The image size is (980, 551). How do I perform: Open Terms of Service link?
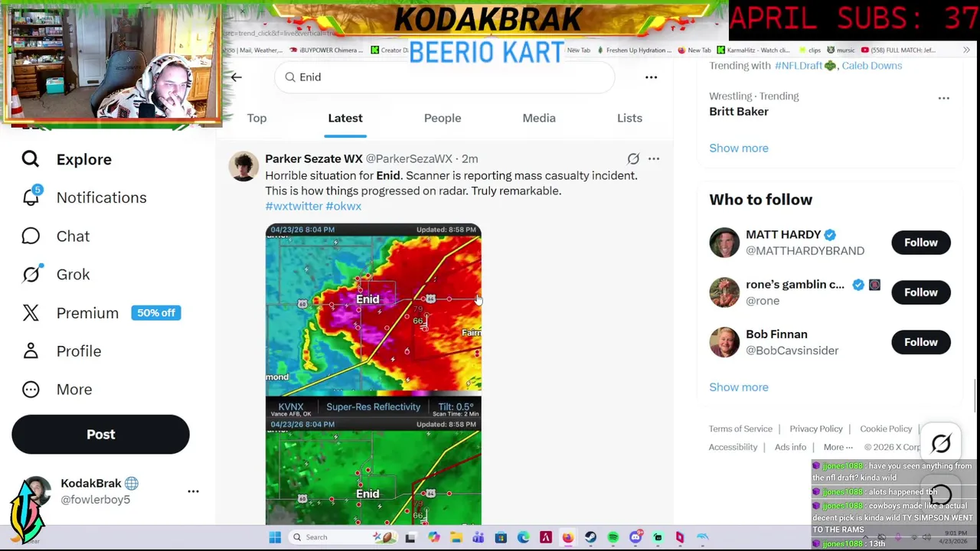coord(740,429)
